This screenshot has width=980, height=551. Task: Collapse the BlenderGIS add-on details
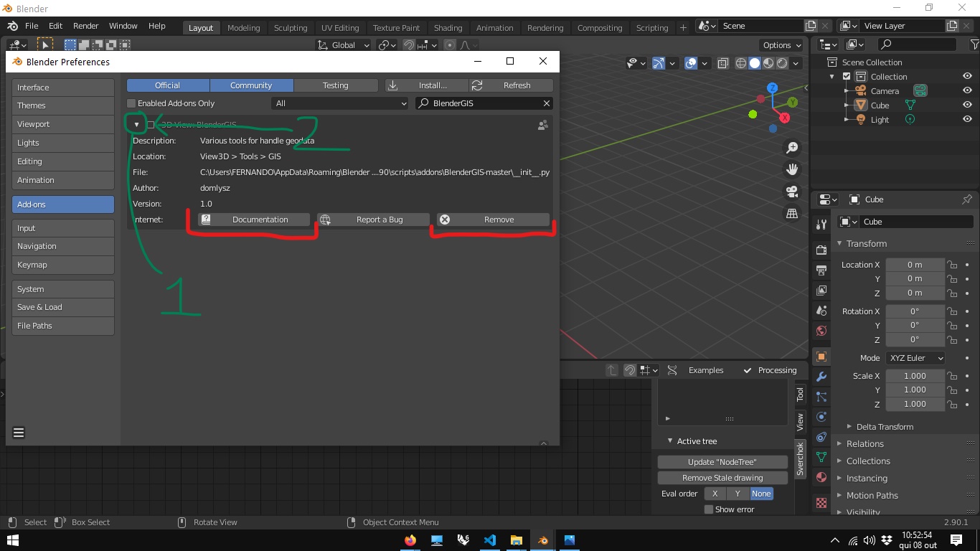(x=136, y=125)
